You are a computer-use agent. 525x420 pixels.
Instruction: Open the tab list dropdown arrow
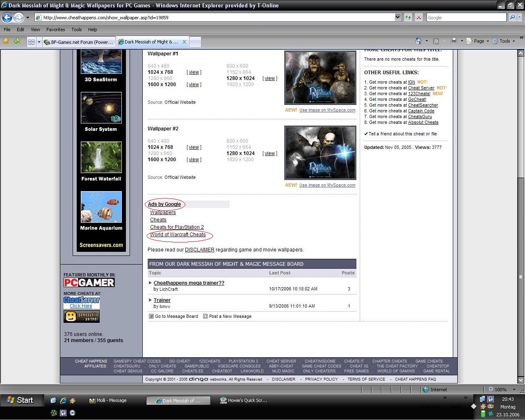click(39, 42)
